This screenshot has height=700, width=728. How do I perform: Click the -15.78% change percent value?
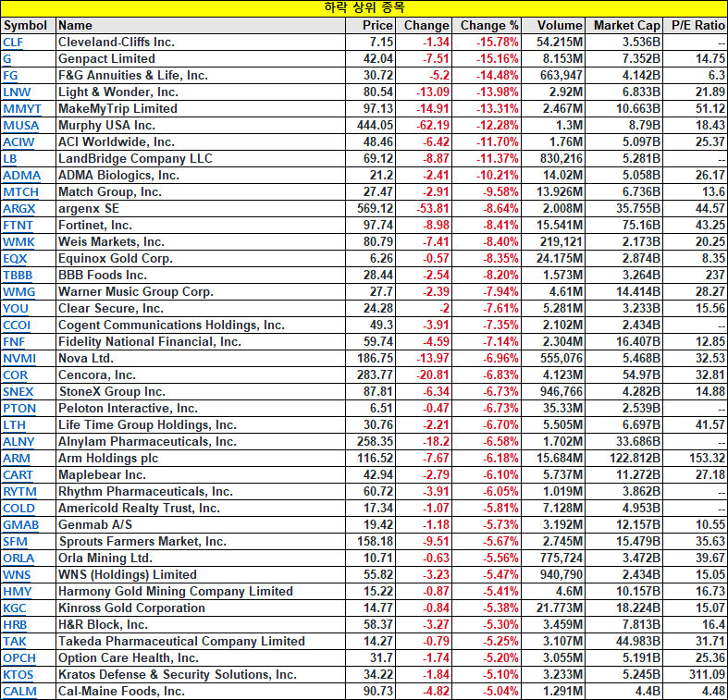tap(498, 43)
